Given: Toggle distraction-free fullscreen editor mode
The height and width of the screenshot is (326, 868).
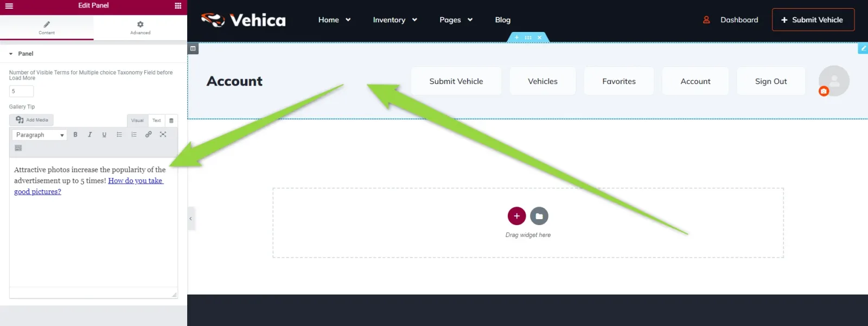Looking at the screenshot, I should click(163, 135).
